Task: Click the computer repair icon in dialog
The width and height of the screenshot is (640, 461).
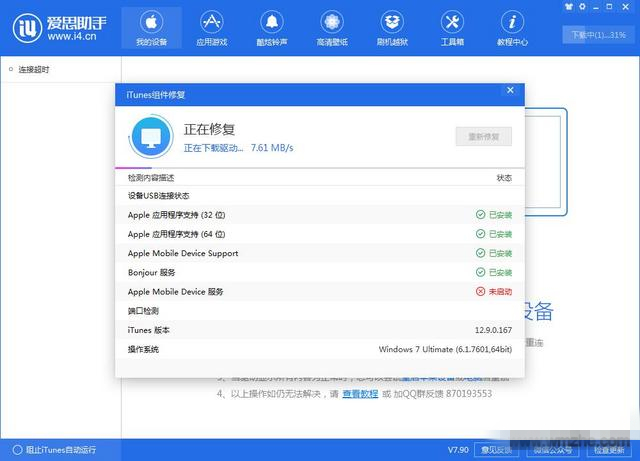Action: coord(151,137)
